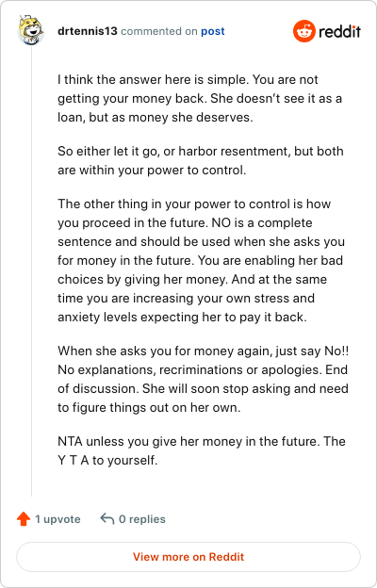Screen dimensions: 377x588
Task: Open the blue 'post' link
Action: (x=213, y=31)
